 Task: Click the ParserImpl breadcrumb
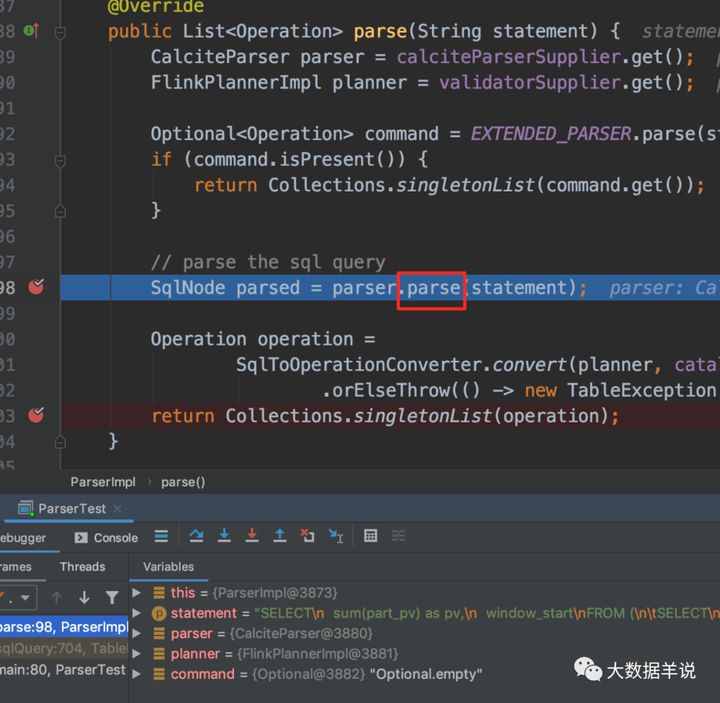coord(103,482)
